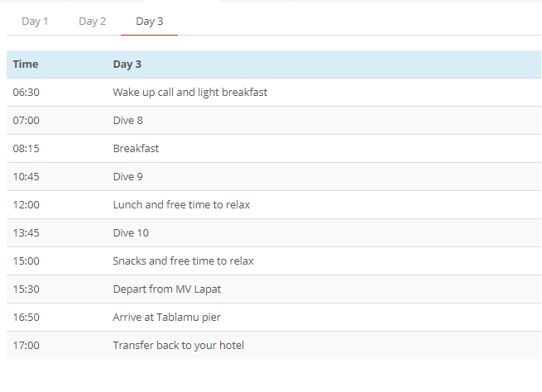542x392 pixels.
Task: Select the Day 3 tab
Action: point(149,22)
